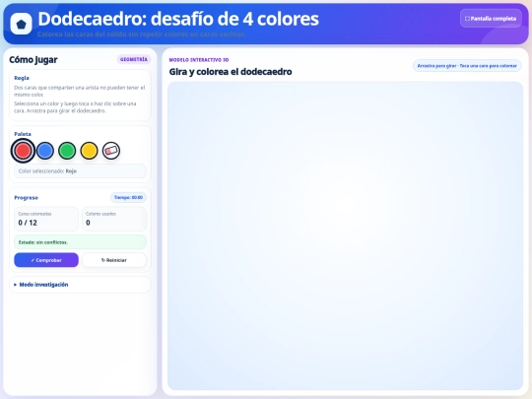Screen dimensions: 532x399
Task: Click the 'Paleta' section label
Action: [23, 134]
